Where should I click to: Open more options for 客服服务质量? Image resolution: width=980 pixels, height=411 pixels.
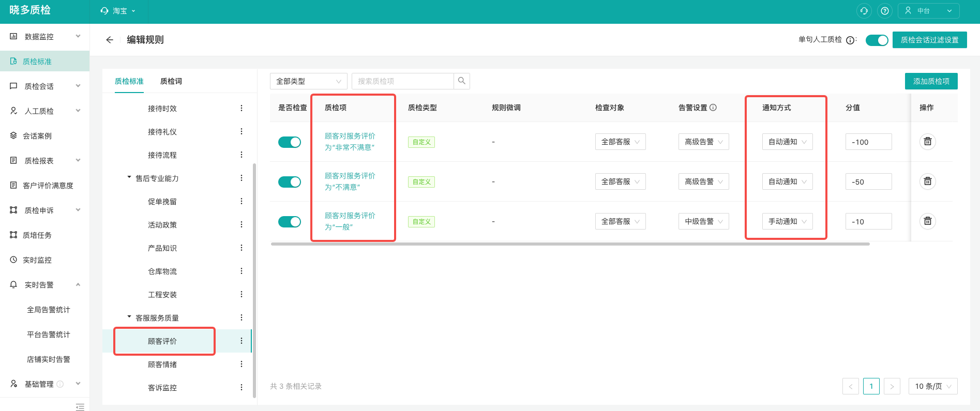point(242,318)
